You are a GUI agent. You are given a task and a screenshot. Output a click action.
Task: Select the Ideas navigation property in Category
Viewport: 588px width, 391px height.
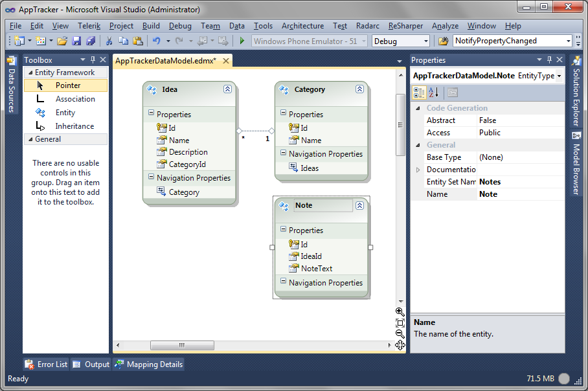pos(310,168)
